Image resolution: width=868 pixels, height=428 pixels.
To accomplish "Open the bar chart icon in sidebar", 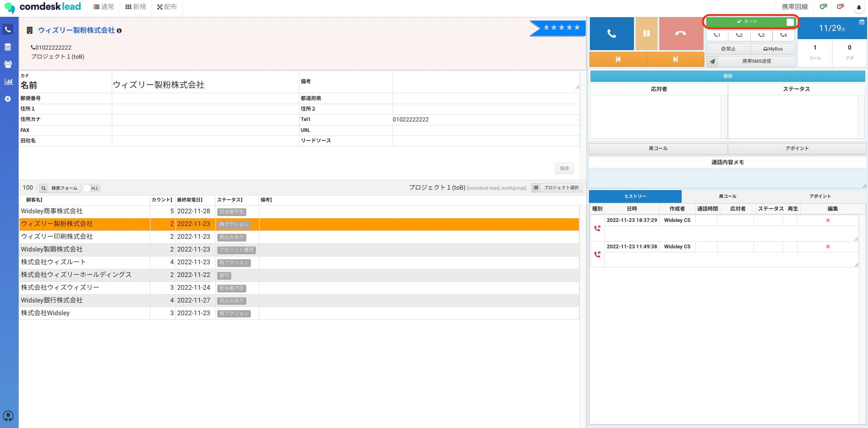I will [x=8, y=81].
